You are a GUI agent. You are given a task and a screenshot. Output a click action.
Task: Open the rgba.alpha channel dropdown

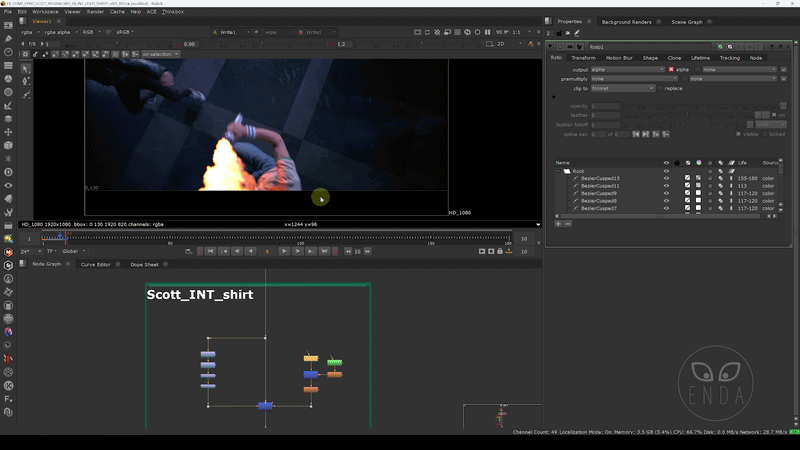61,32
